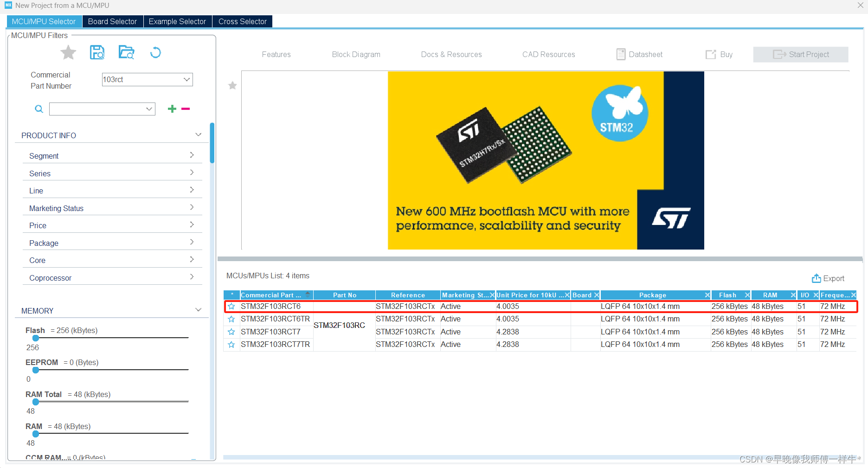Click the RAM Total slider handle
This screenshot has height=468, width=868.
pyautogui.click(x=36, y=402)
